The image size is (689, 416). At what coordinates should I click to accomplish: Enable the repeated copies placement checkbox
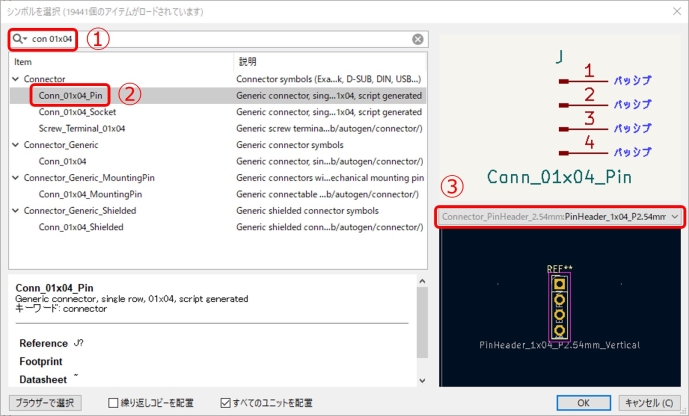(x=114, y=403)
